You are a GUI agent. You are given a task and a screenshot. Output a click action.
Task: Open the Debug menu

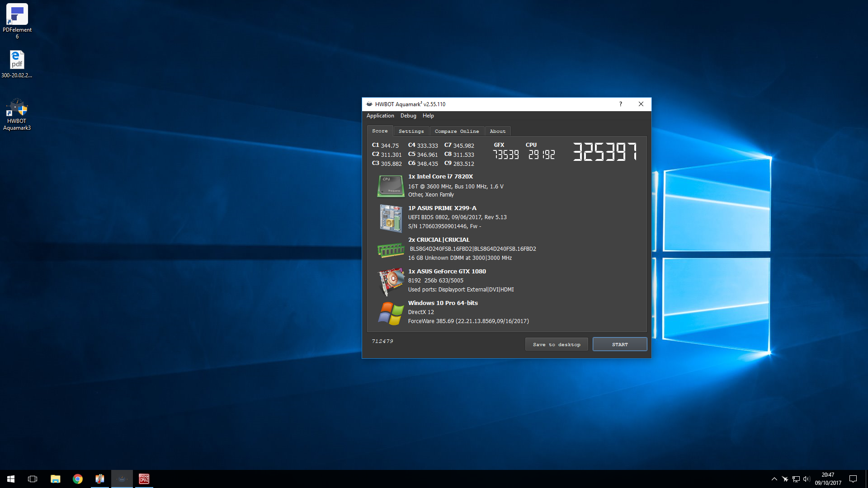[x=408, y=116]
